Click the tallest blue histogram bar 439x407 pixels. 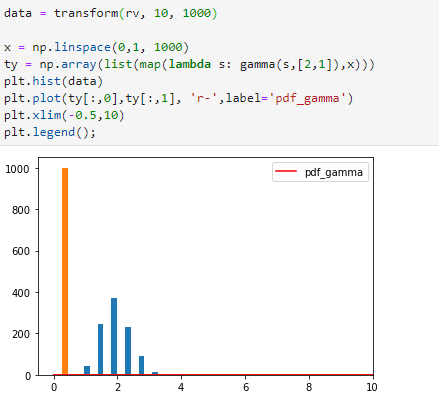pos(114,336)
